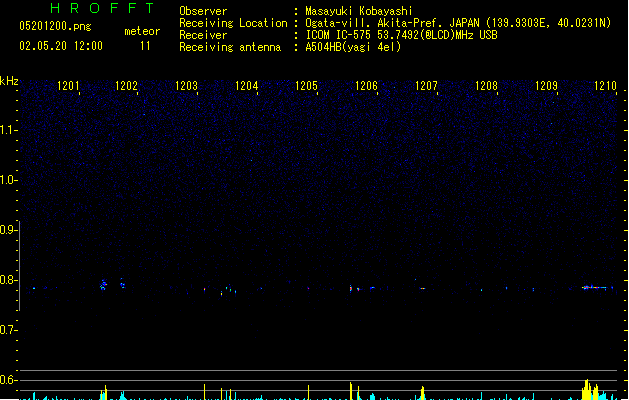The width and height of the screenshot is (629, 400).
Task: Click the 1205 time axis label
Action: [306, 86]
